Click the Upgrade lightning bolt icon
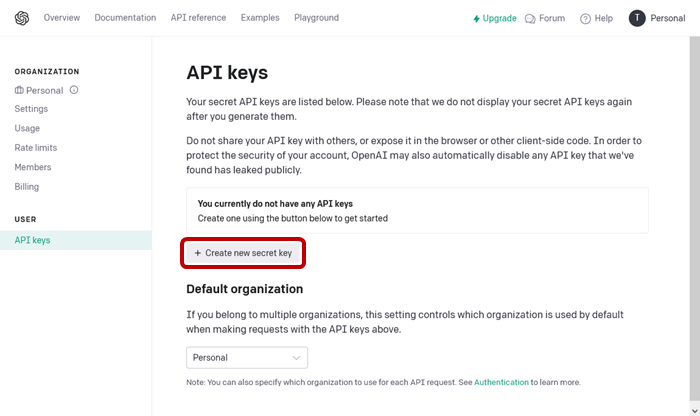 pyautogui.click(x=477, y=18)
